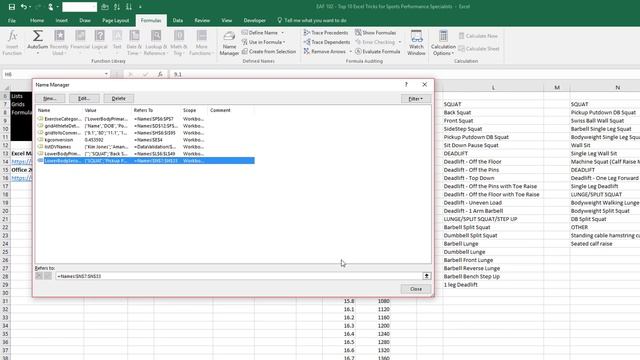The image size is (640, 360).
Task: Click Calculate Sheet
Action: pyautogui.click(x=479, y=49)
